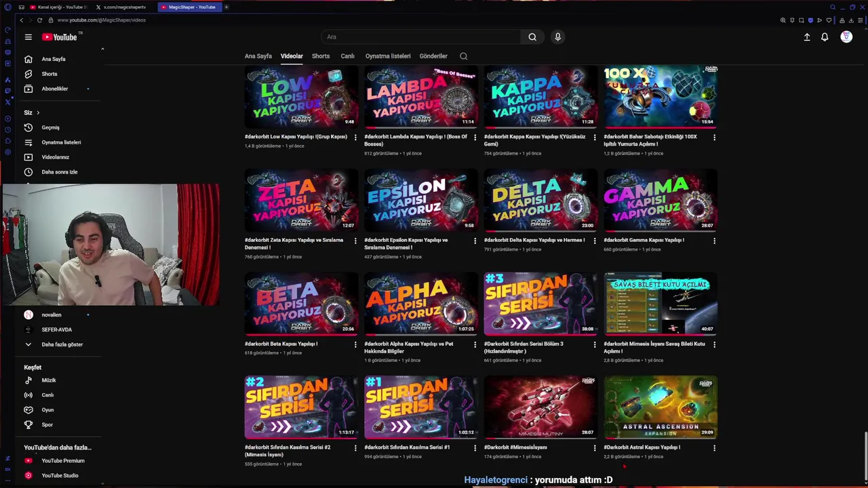Open options for Beta Kapısı video

[355, 344]
